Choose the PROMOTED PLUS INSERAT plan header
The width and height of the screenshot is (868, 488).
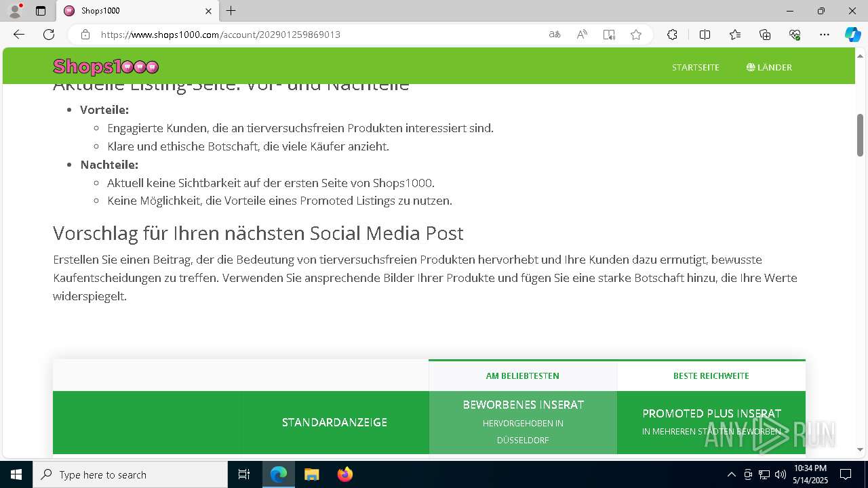coord(711,422)
